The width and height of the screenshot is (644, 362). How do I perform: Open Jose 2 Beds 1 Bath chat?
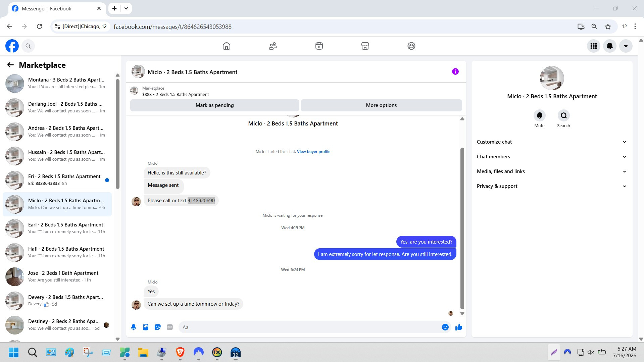click(x=57, y=276)
